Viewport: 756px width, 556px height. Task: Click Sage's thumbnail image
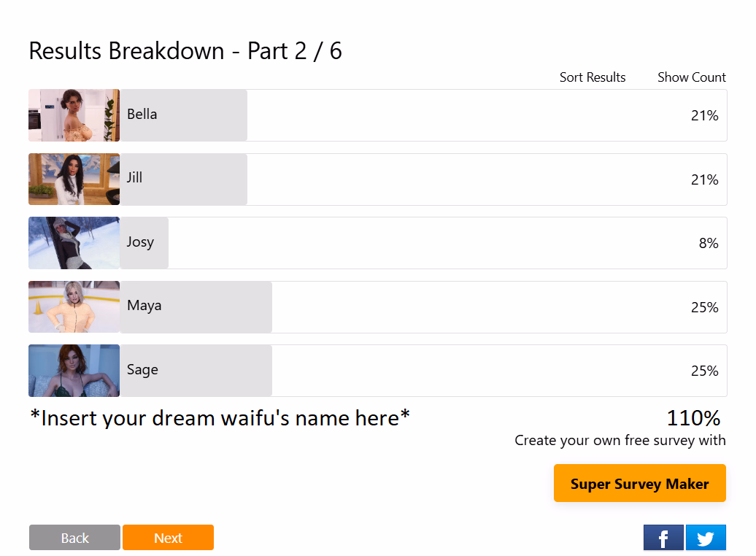pos(74,371)
